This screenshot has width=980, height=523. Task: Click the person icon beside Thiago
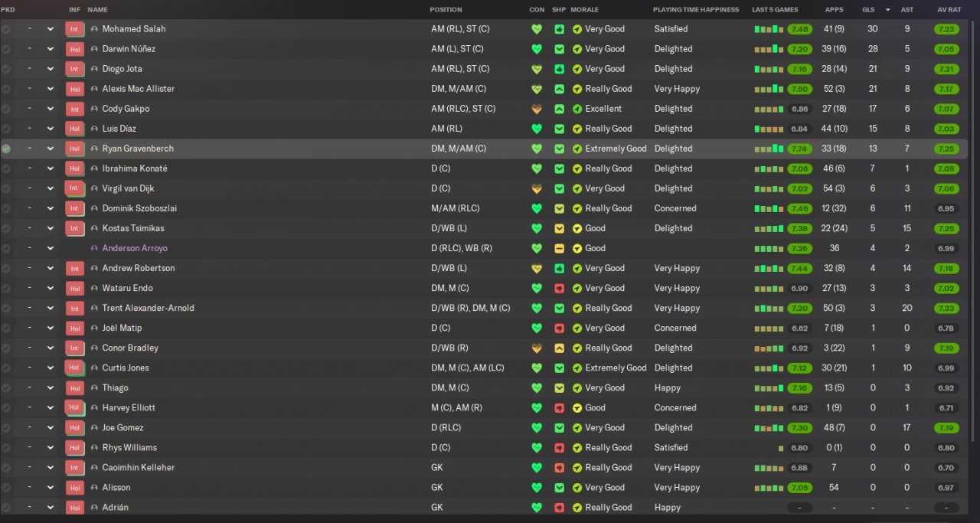94,388
